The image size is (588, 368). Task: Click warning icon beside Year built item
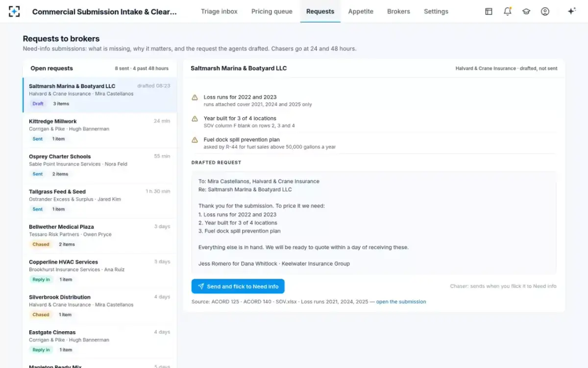click(195, 119)
